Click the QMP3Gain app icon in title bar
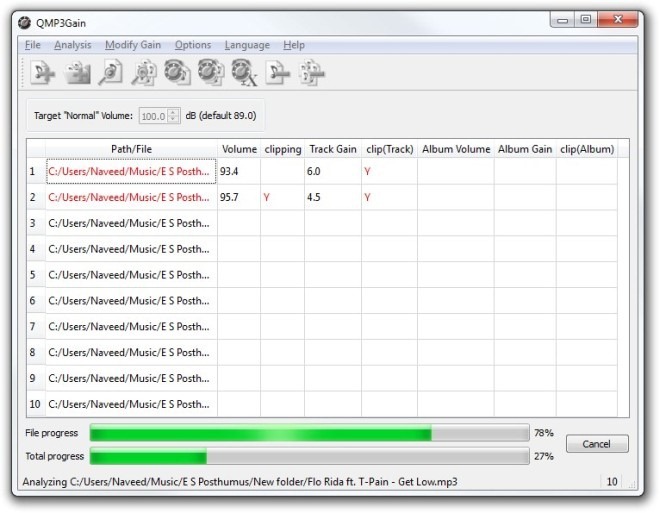Image resolution: width=660 pixels, height=513 pixels. click(x=24, y=23)
